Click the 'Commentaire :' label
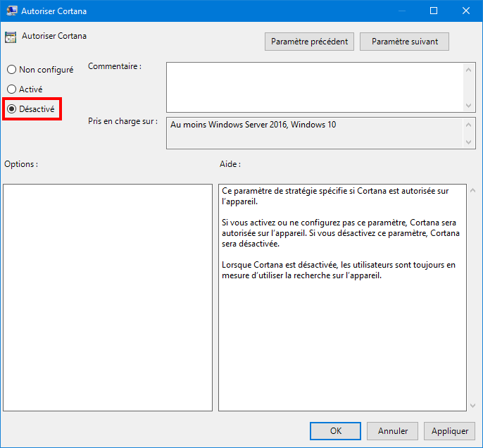The image size is (483, 448). point(115,66)
